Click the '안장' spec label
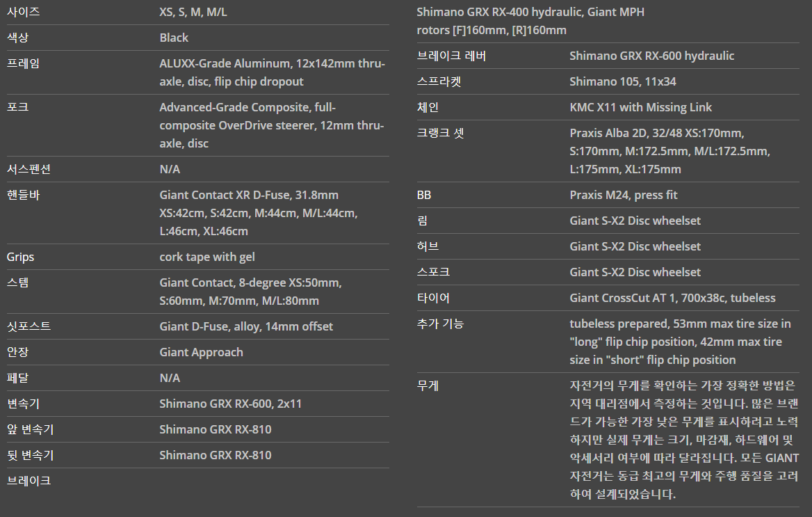Viewport: 812px width, 517px height. [17, 353]
